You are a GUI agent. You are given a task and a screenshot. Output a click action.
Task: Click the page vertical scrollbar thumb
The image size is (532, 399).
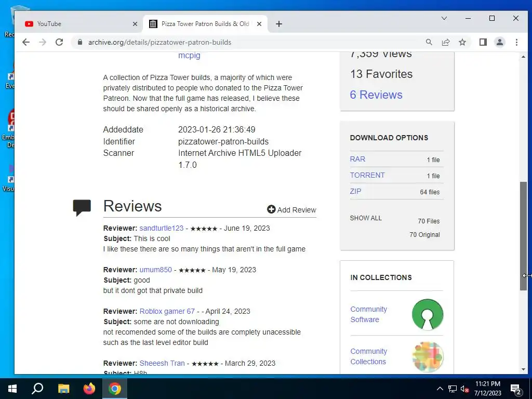point(524,236)
